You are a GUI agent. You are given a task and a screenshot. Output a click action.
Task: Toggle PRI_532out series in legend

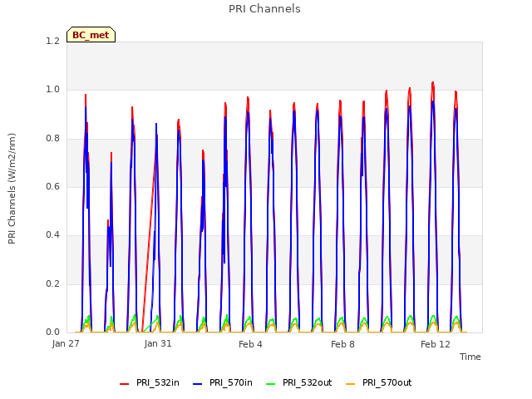299,382
